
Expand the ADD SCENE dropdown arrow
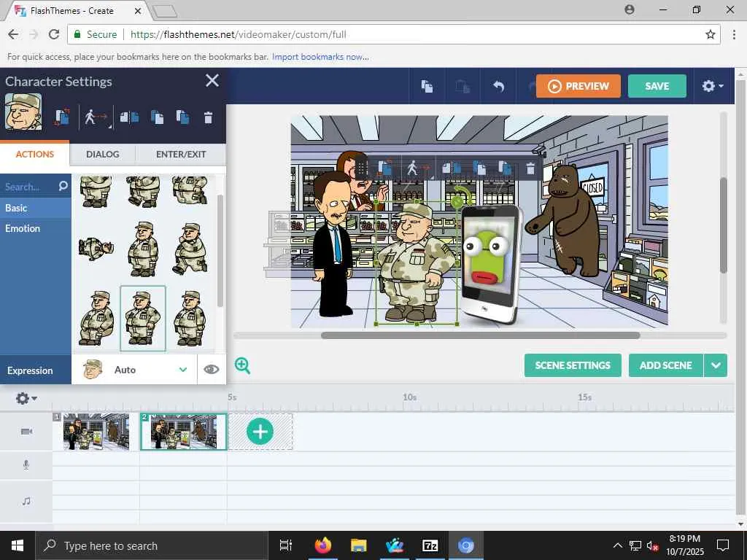coord(716,365)
